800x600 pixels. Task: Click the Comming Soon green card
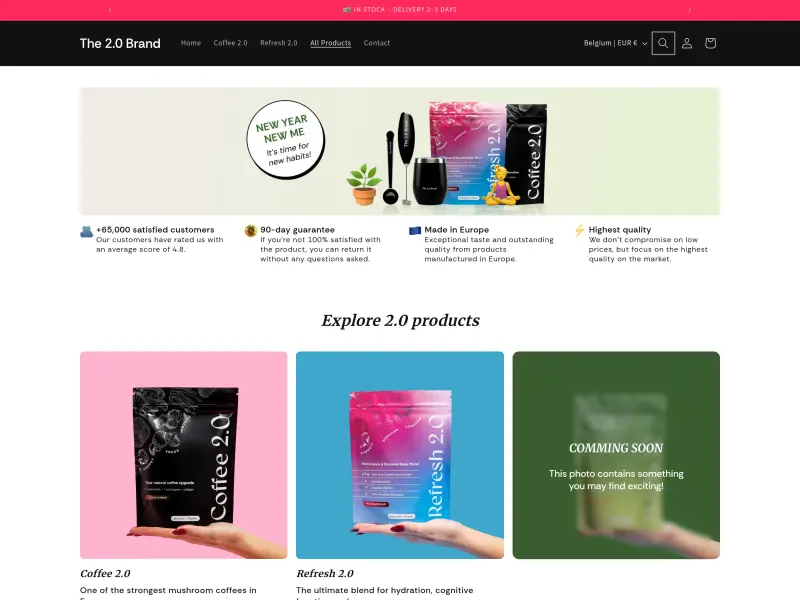pos(616,455)
